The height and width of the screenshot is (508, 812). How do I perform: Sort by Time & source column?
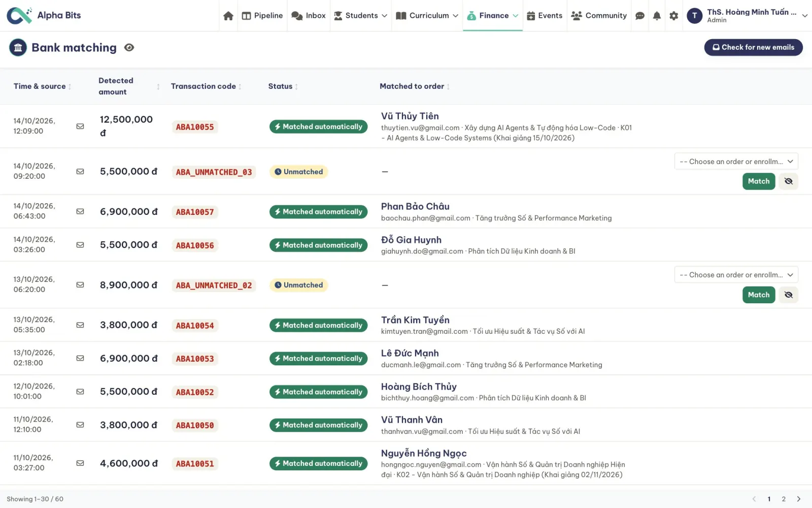coord(42,86)
